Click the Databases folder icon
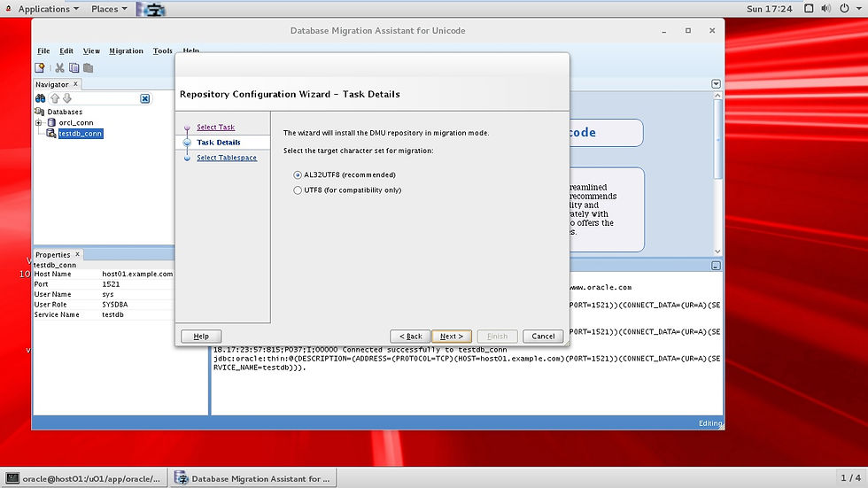The height and width of the screenshot is (488, 868). pyautogui.click(x=39, y=112)
